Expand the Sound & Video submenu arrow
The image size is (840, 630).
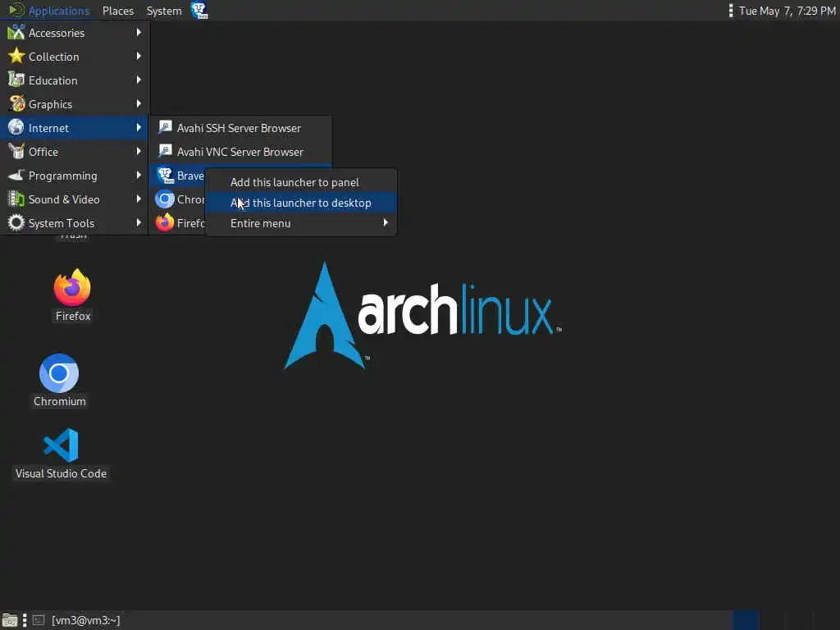139,199
